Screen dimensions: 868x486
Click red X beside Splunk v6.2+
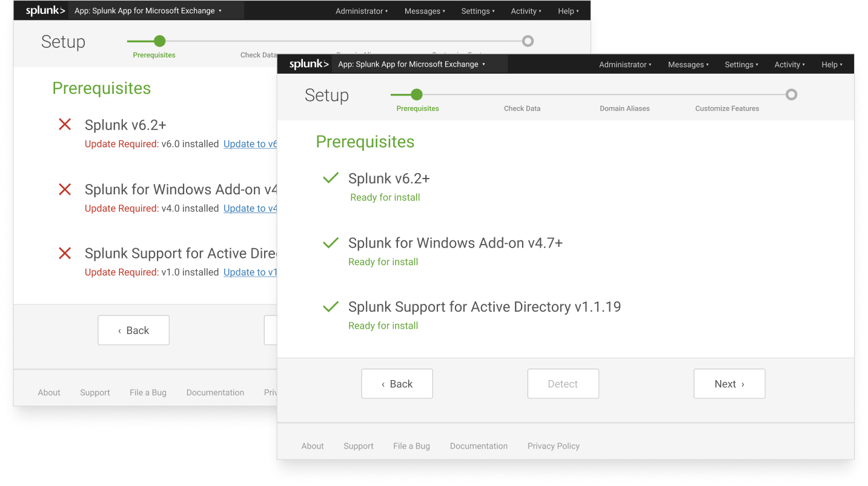click(x=65, y=125)
